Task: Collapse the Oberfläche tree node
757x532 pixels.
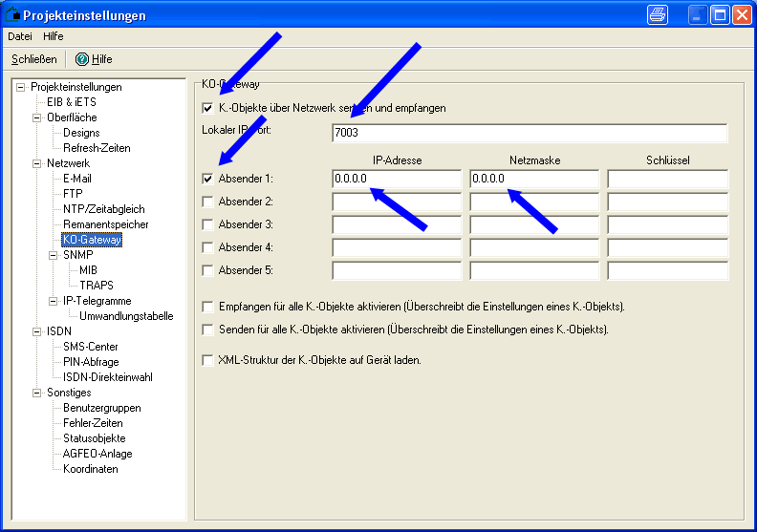Action: tap(37, 117)
